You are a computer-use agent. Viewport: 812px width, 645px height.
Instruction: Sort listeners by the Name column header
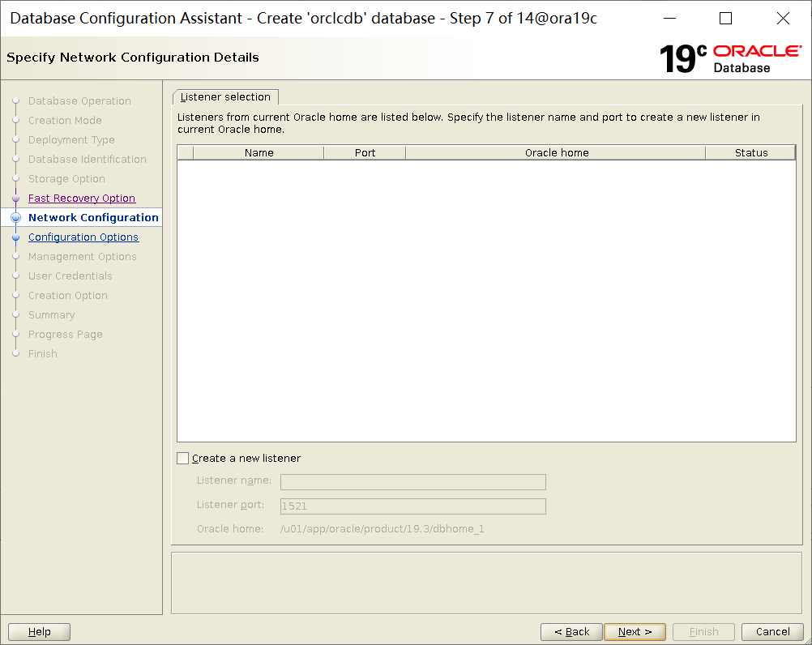(x=259, y=152)
